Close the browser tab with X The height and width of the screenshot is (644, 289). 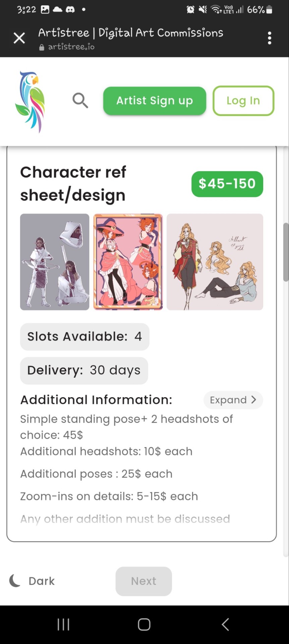click(x=19, y=38)
